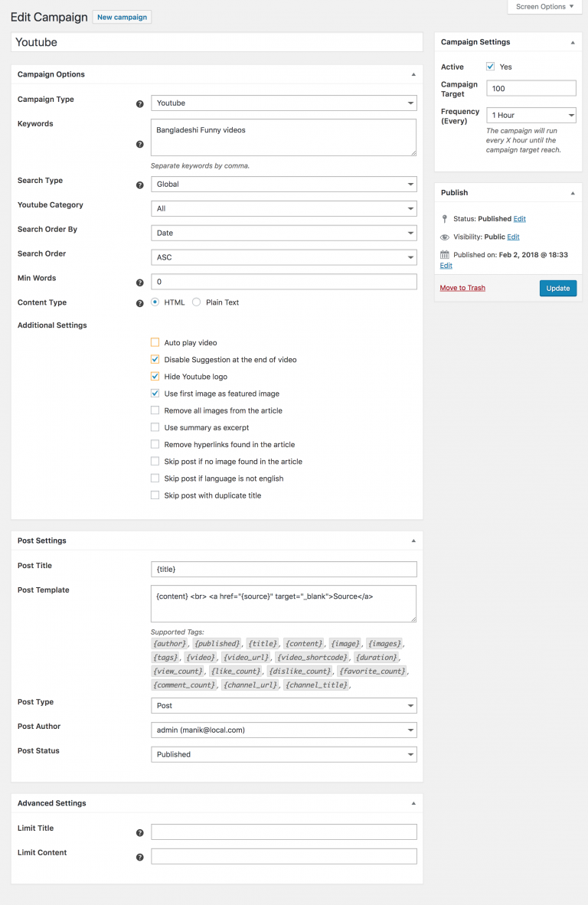Open the Search Type dropdown

click(x=284, y=184)
